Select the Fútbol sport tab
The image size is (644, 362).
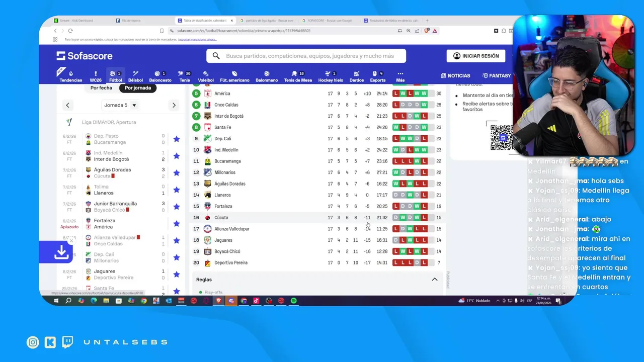click(x=116, y=76)
